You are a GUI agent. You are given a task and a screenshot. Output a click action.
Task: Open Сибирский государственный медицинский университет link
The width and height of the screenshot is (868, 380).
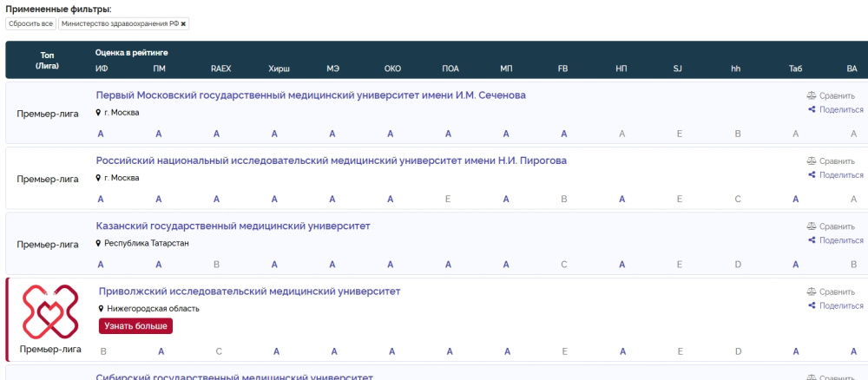coord(234,377)
